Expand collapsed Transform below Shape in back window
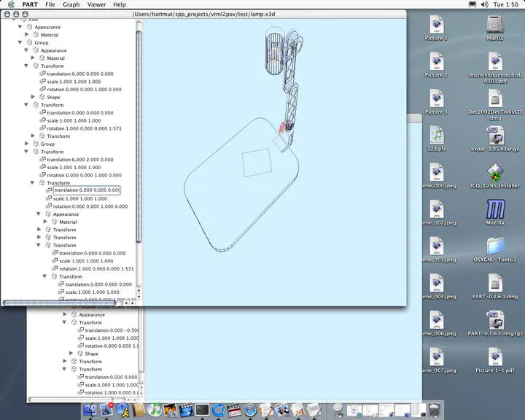 [65, 361]
